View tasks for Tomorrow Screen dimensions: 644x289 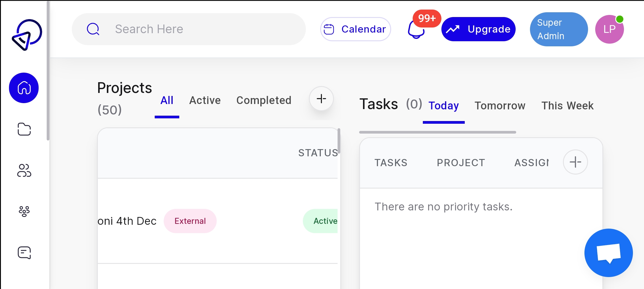pyautogui.click(x=500, y=105)
